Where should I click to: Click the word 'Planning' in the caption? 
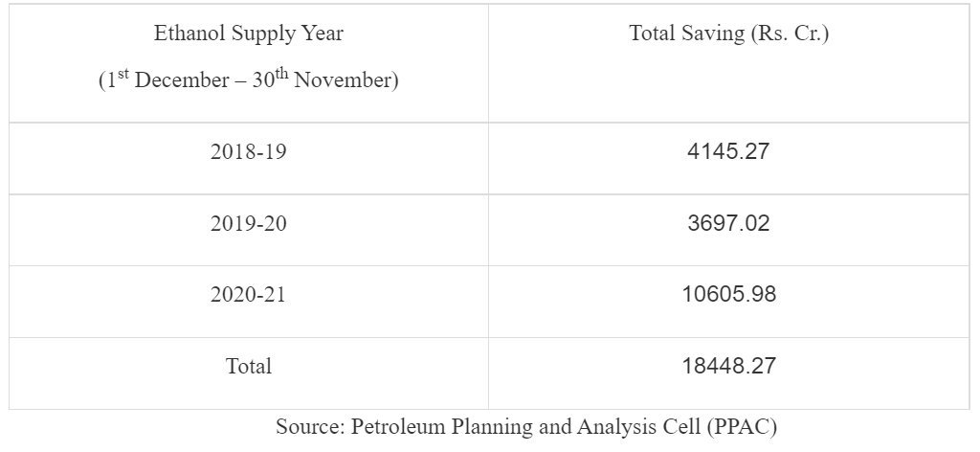pos(489,427)
